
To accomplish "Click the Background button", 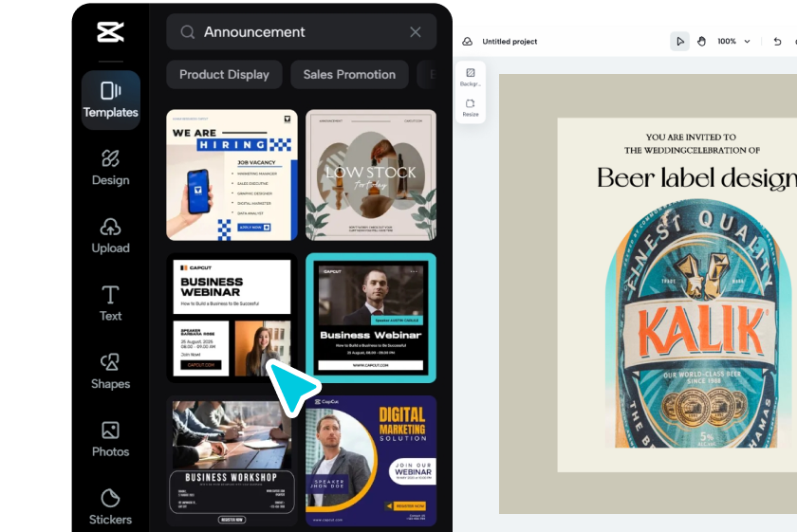I will click(x=471, y=77).
